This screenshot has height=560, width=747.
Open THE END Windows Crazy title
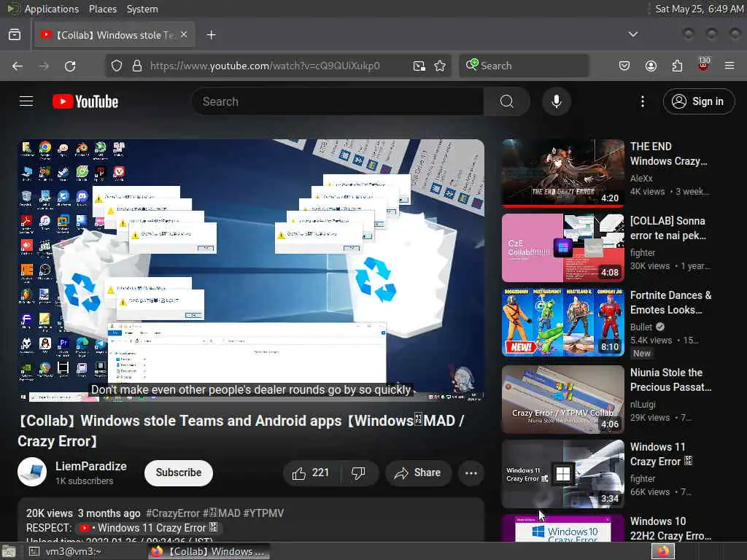668,154
